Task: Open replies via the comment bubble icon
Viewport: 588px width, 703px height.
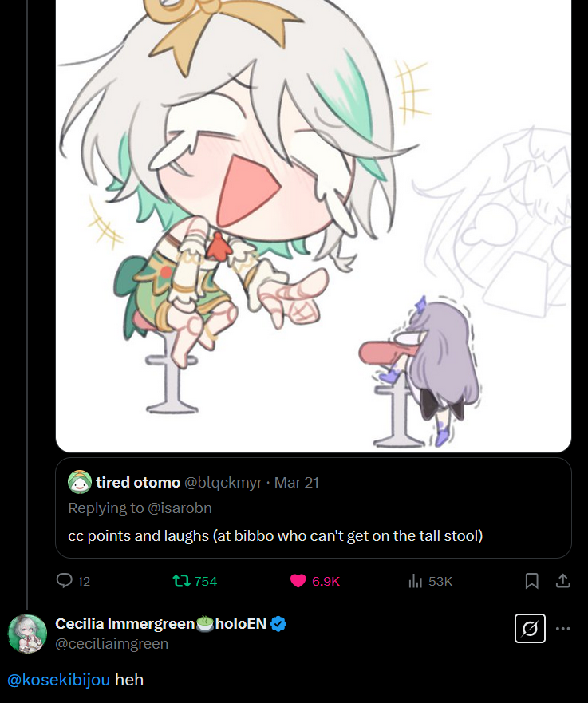Action: (64, 581)
